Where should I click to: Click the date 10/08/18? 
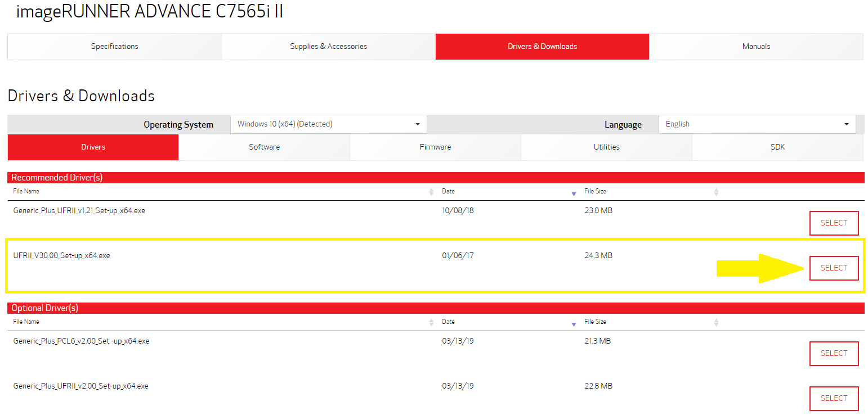pyautogui.click(x=458, y=210)
